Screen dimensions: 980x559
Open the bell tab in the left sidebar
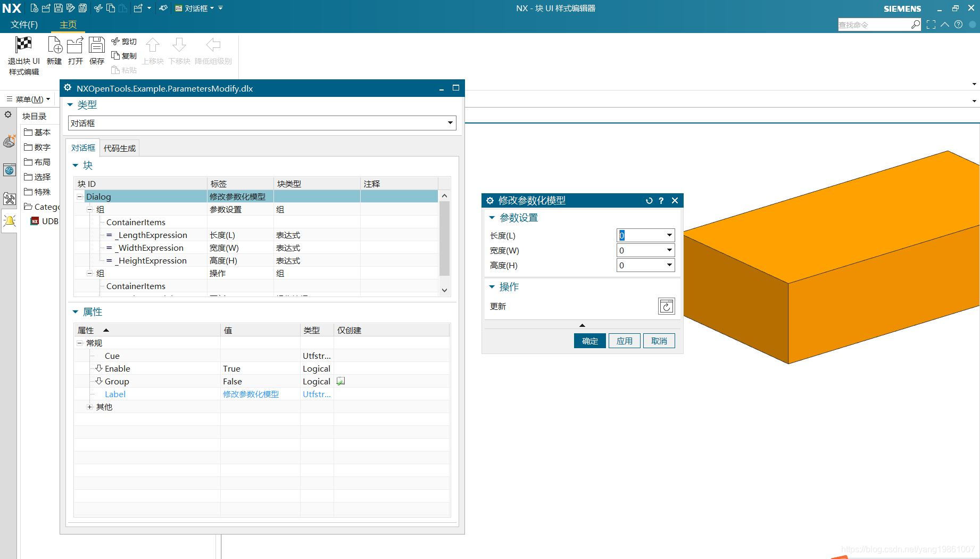[x=9, y=221]
